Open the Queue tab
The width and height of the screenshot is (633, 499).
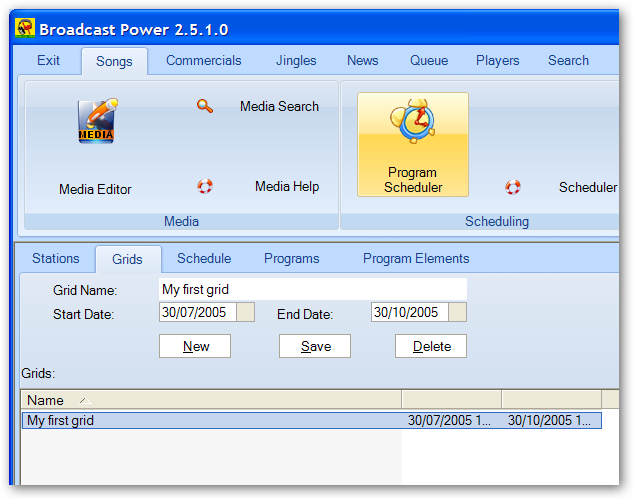pyautogui.click(x=429, y=61)
